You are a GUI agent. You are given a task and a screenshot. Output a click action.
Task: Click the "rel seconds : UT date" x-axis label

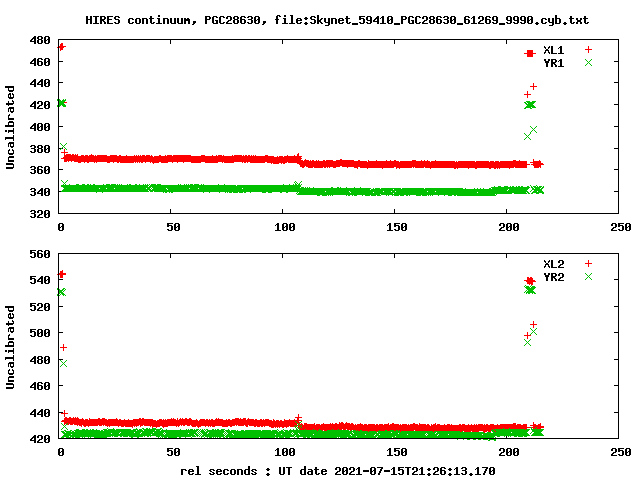tap(253, 471)
